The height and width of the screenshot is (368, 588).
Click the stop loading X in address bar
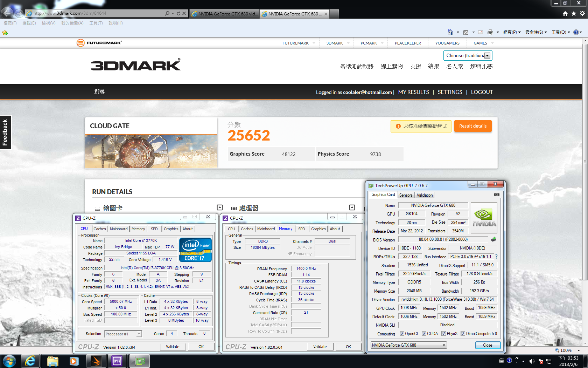184,13
